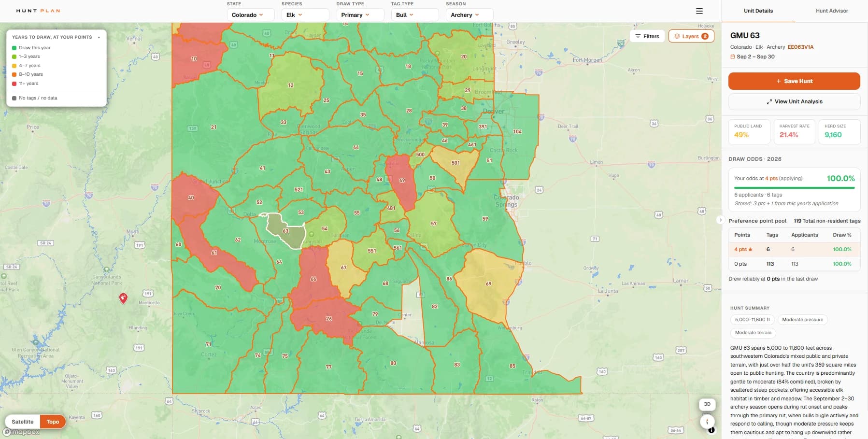Open the Species dropdown showing Elk

click(305, 15)
